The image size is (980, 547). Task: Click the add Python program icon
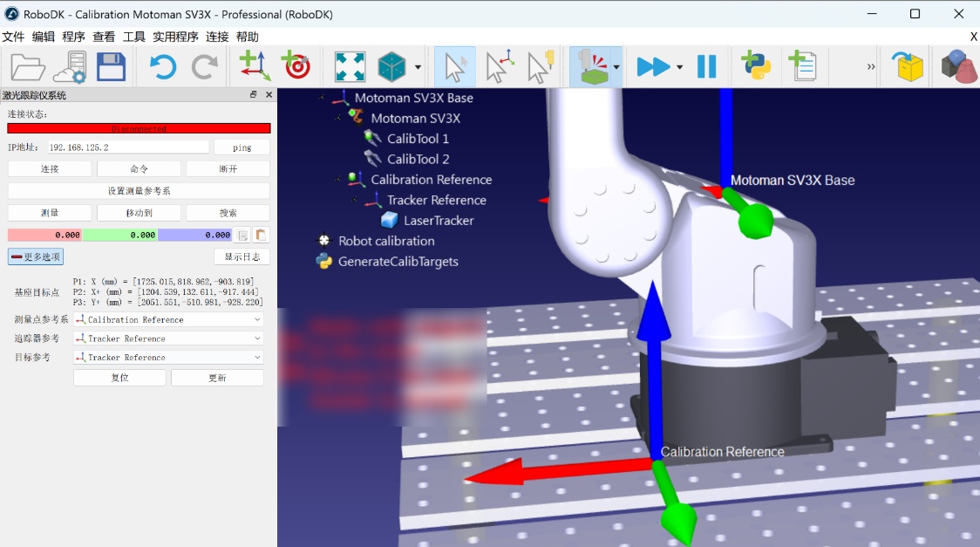755,65
